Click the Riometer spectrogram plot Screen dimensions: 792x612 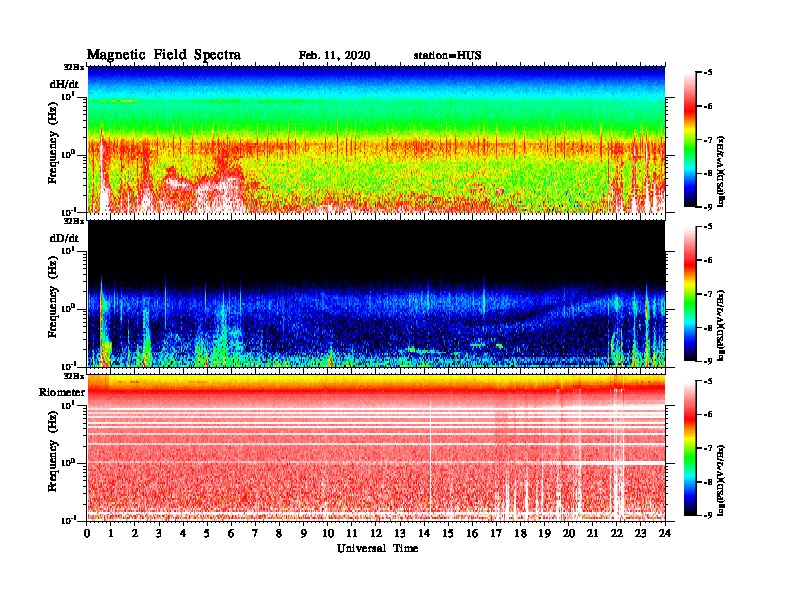tap(376, 448)
